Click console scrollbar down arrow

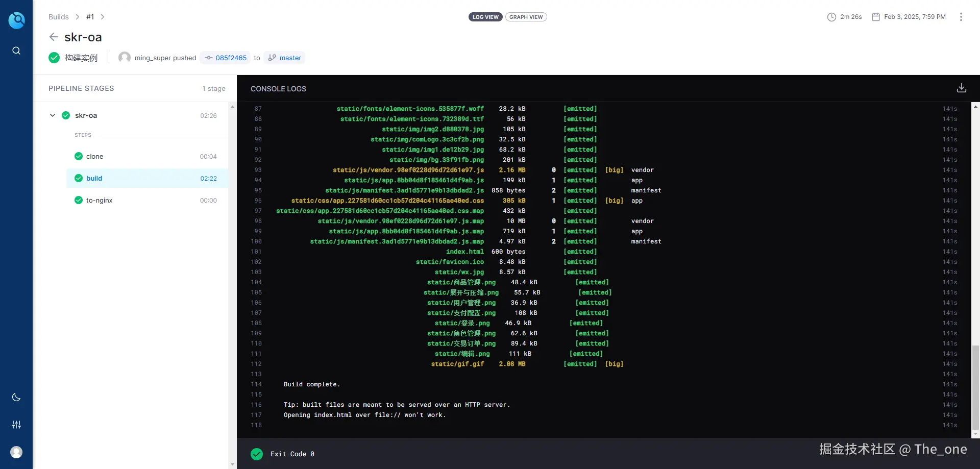click(976, 434)
